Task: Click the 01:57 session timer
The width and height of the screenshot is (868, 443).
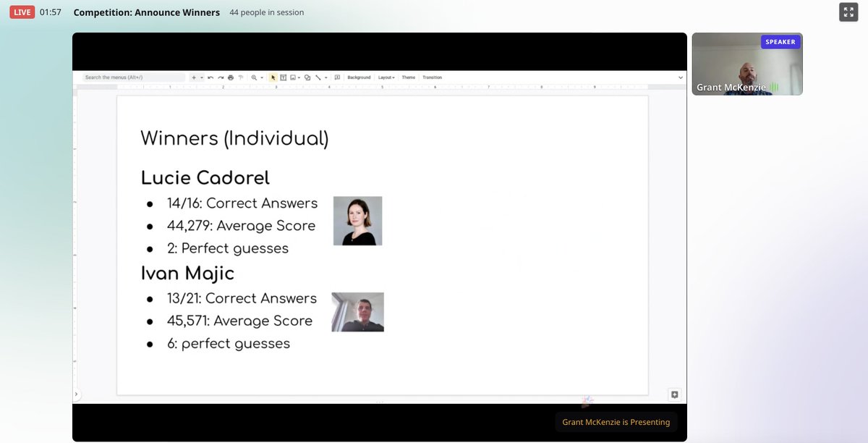Action: 51,12
